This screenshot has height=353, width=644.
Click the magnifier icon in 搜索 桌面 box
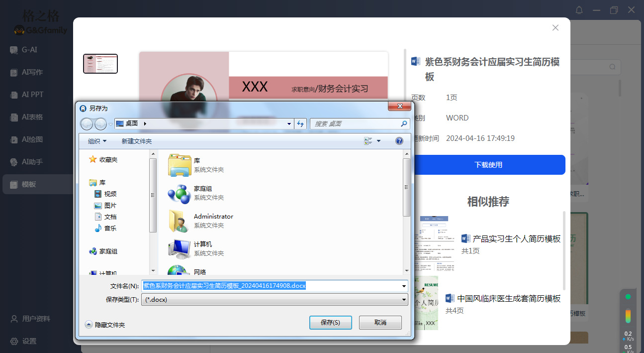click(x=404, y=123)
